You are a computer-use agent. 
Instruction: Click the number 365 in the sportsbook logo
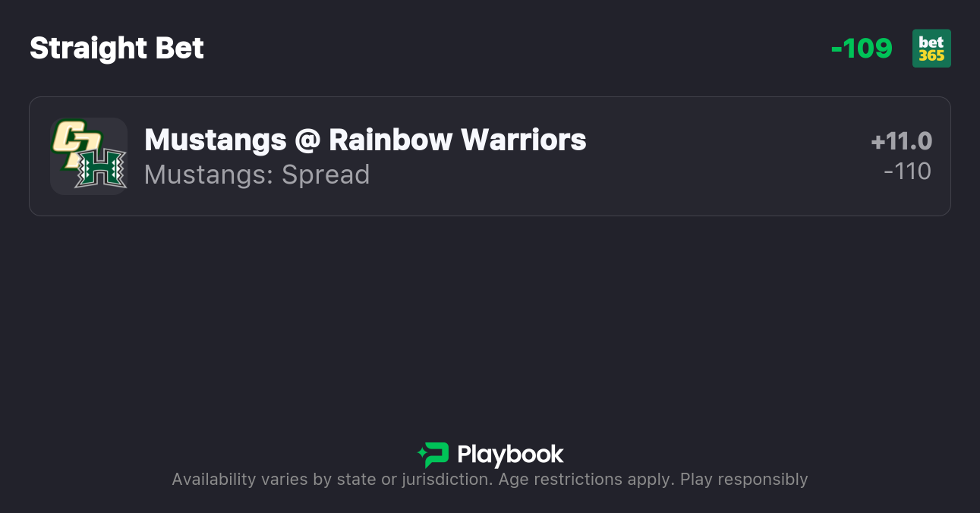931,56
